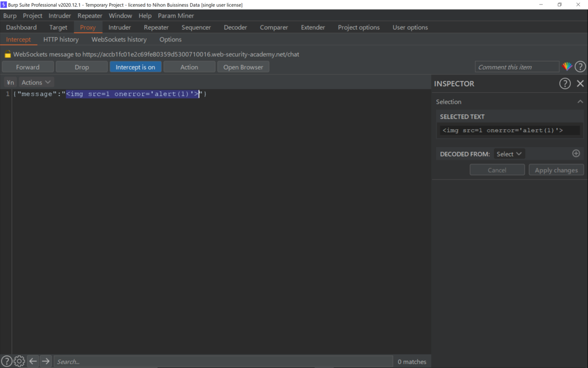588x368 pixels.
Task: Switch to the Sequencer tab
Action: pyautogui.click(x=196, y=27)
